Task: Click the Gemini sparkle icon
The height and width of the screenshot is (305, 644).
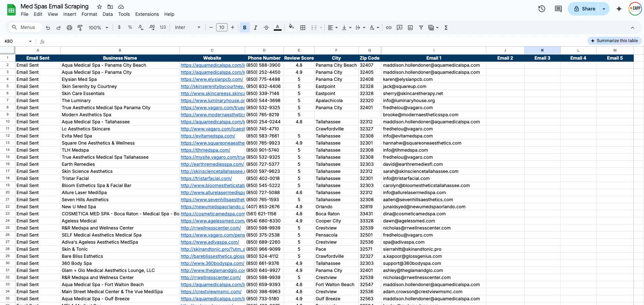Action: [619, 9]
